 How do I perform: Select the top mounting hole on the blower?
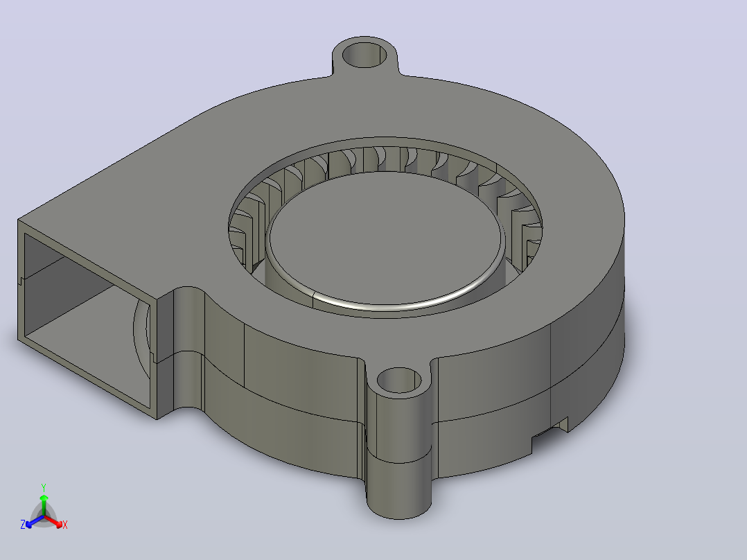365,54
